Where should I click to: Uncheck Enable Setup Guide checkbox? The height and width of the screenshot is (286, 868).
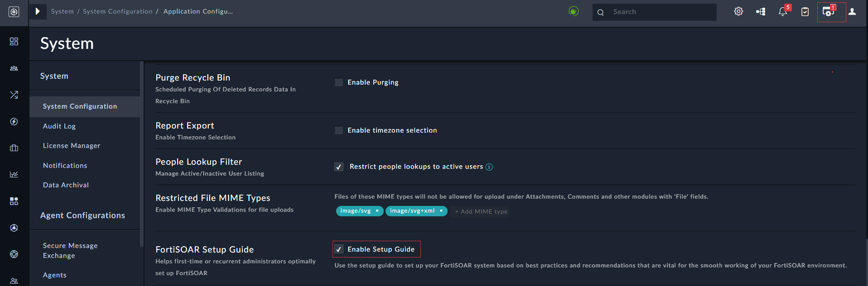pos(339,249)
